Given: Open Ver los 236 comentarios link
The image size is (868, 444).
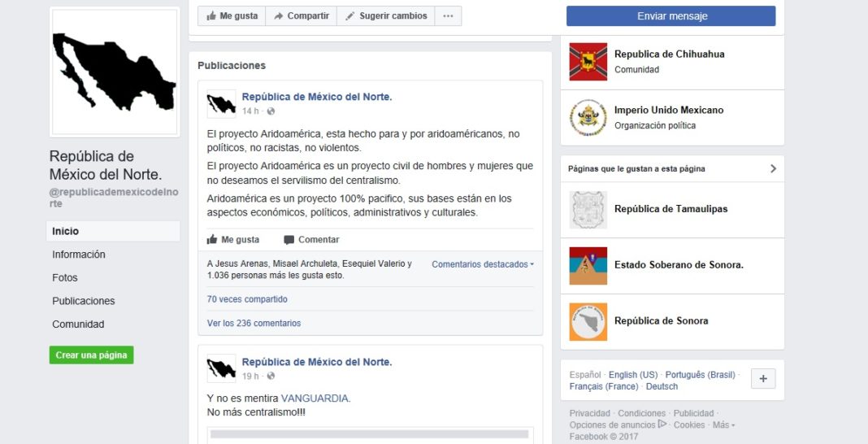Looking at the screenshot, I should [254, 324].
